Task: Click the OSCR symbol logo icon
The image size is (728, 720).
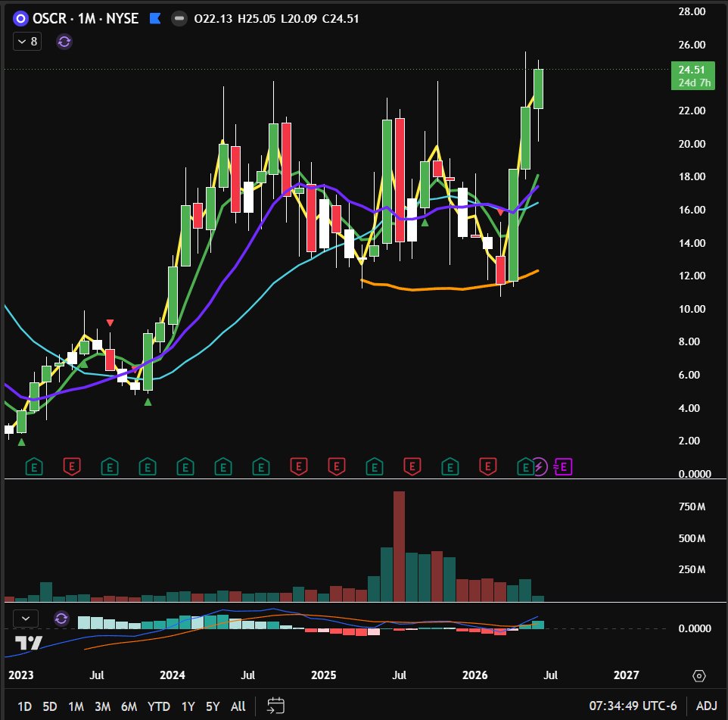Action: pos(20,19)
